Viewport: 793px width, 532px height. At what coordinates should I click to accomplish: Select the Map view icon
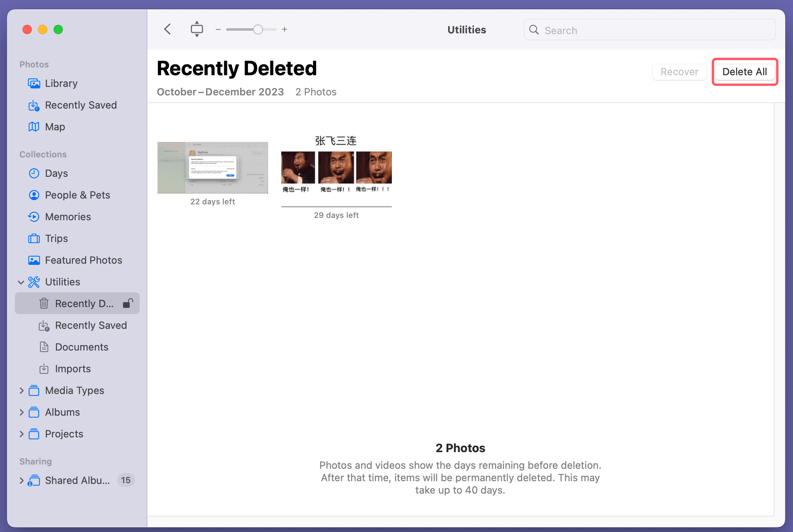coord(34,127)
